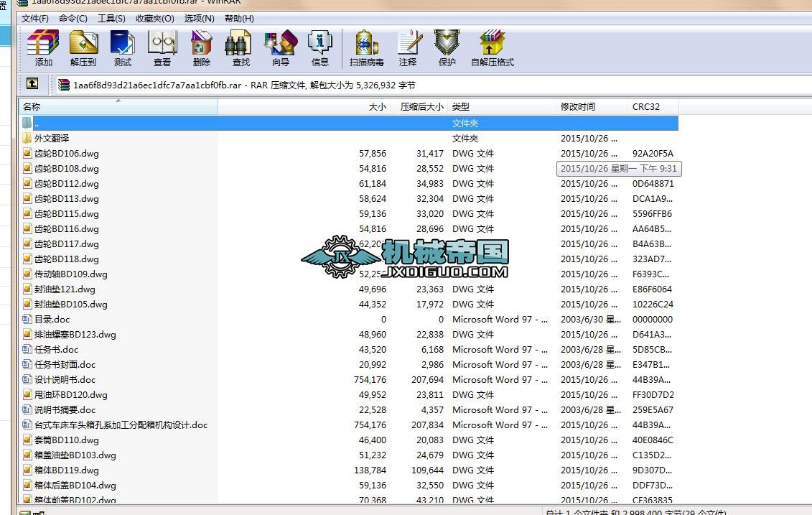Select file 齿轮BD112.dwg
Screen dimensions: 812x515
66,183
